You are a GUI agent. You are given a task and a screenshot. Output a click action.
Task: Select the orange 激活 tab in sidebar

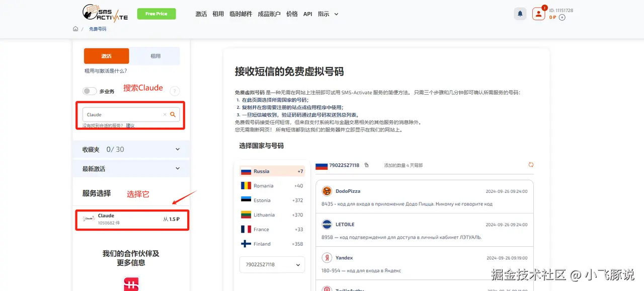pos(106,56)
